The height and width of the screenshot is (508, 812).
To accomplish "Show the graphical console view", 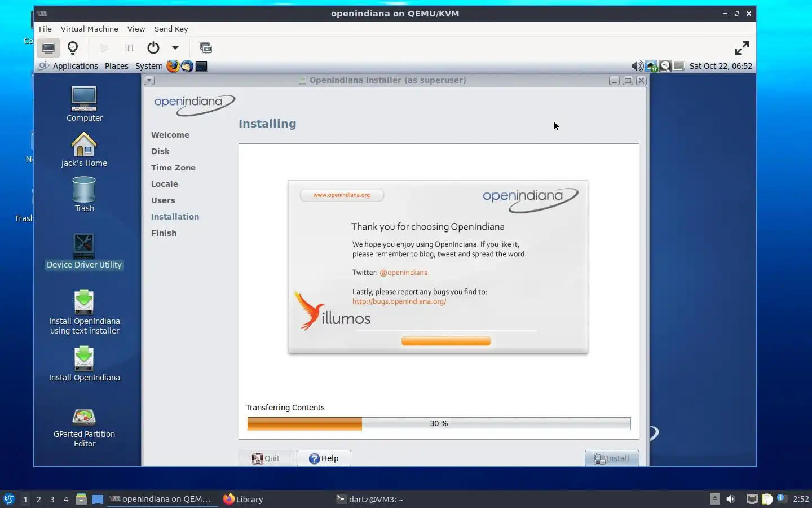I will click(x=48, y=48).
